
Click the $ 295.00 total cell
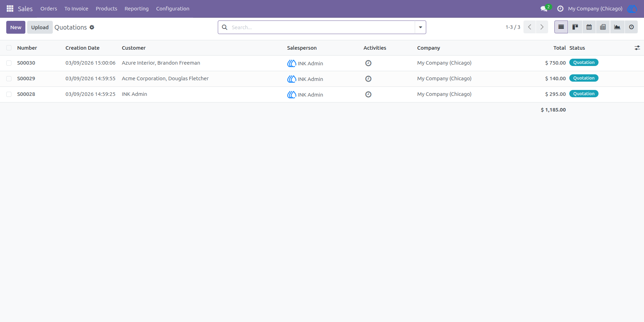coord(555,94)
